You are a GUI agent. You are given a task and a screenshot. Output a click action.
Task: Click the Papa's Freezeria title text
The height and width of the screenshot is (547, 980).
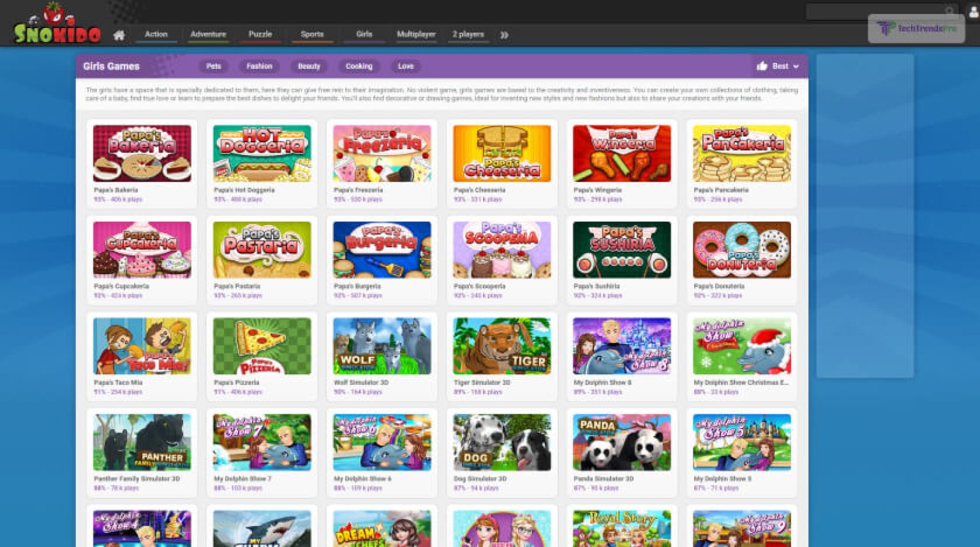click(x=358, y=190)
